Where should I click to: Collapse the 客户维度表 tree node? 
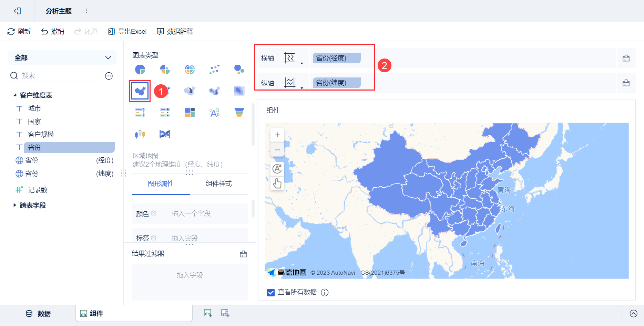coord(15,95)
